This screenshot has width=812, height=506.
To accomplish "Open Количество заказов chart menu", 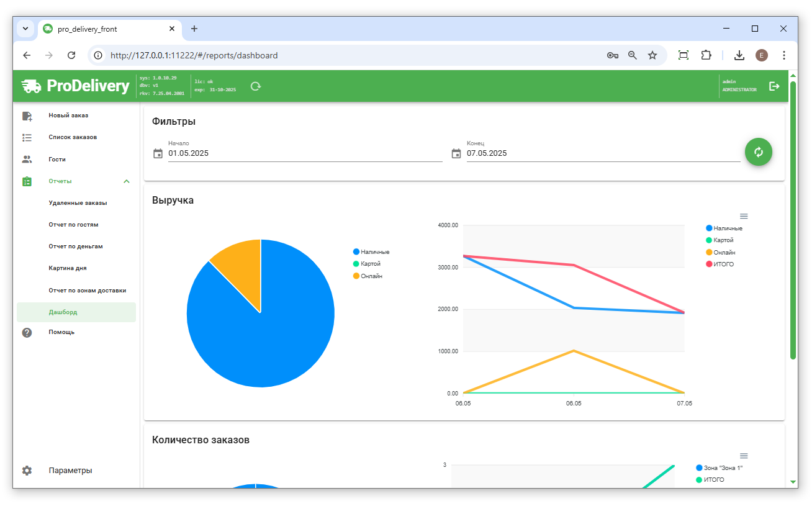I will 744,456.
